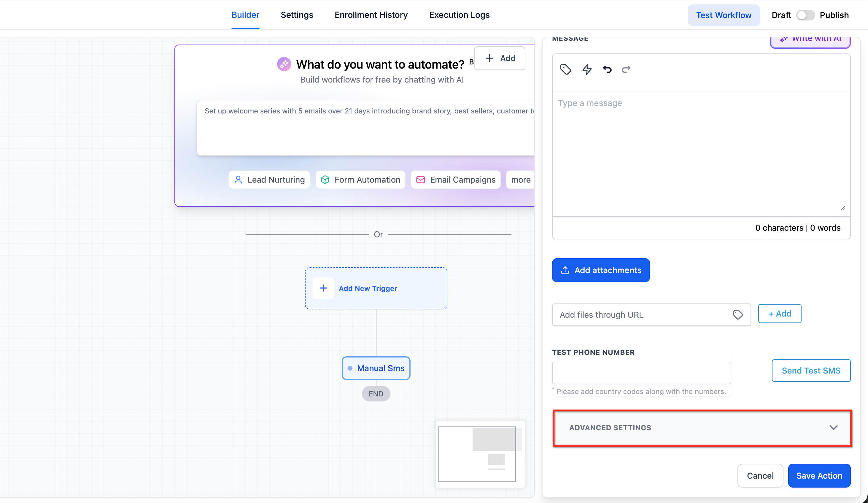Screen dimensions: 868x503
Task: Click tag icon inside URL files field
Action: coord(737,314)
